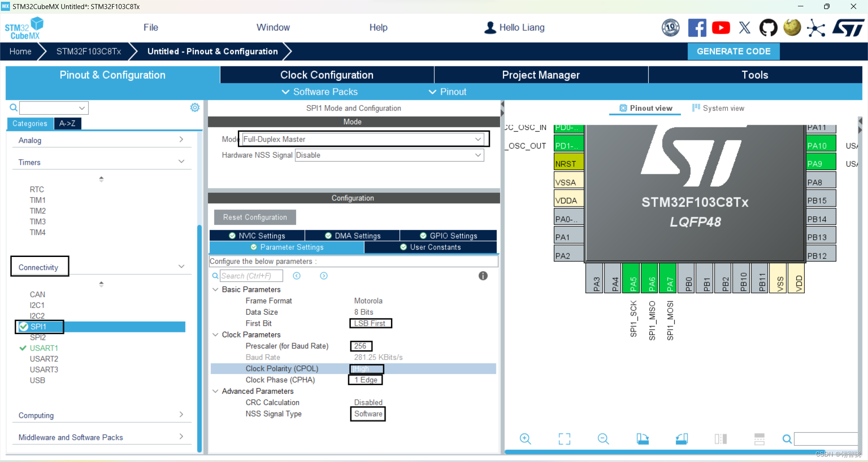Click the previous parameter search result arrow
This screenshot has height=462, width=868.
(x=297, y=276)
